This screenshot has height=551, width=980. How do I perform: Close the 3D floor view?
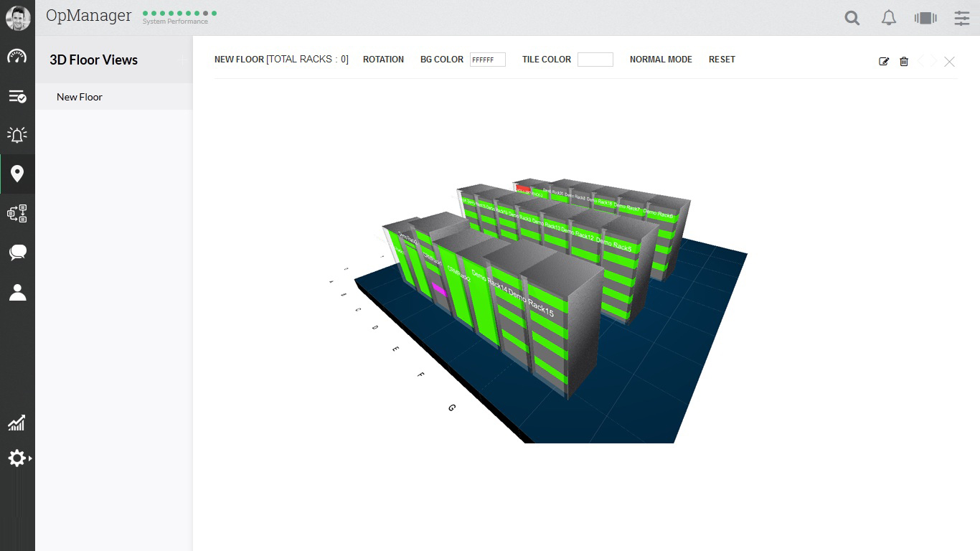949,62
